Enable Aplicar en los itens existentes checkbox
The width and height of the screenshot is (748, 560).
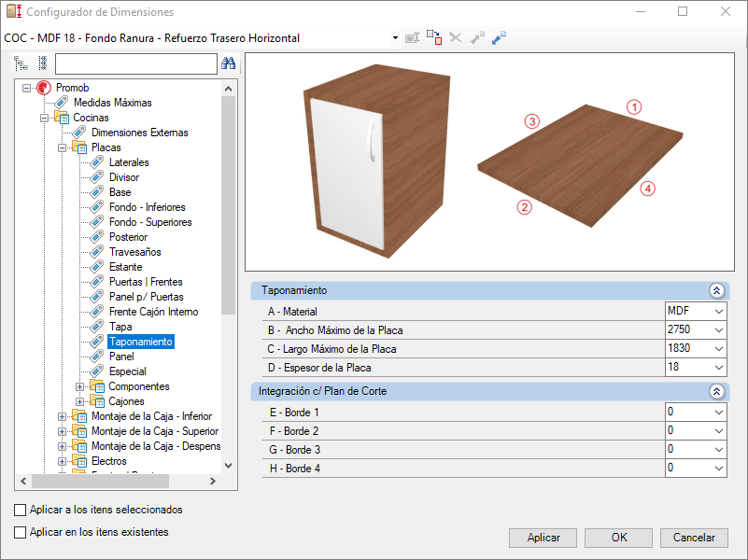(20, 532)
